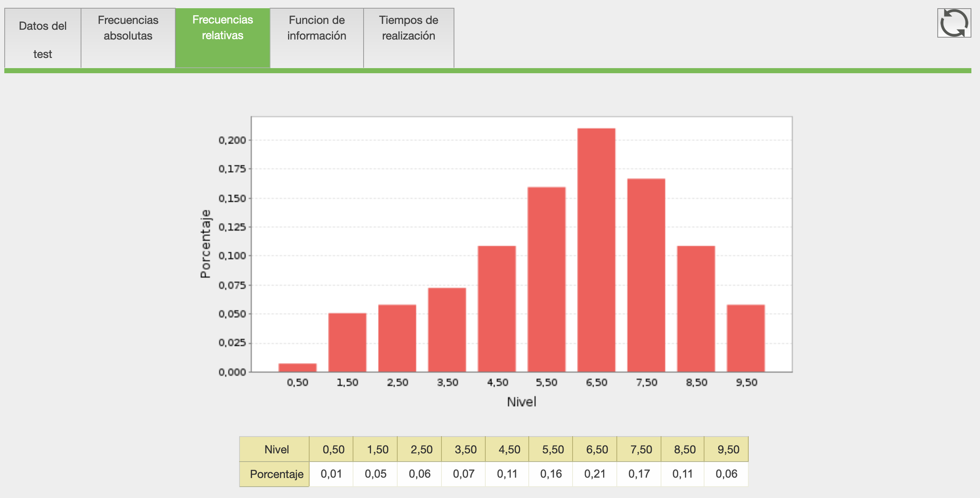
Task: Click the Porcentaje row header cell
Action: pyautogui.click(x=276, y=474)
